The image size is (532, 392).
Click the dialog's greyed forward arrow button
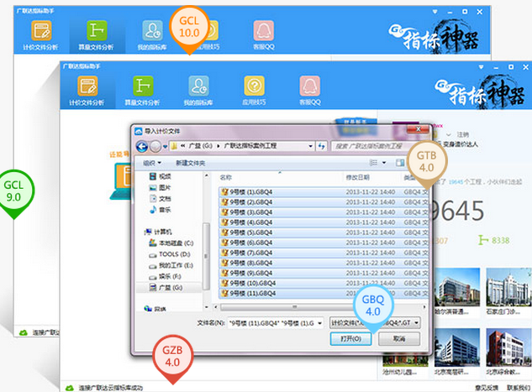click(x=155, y=146)
